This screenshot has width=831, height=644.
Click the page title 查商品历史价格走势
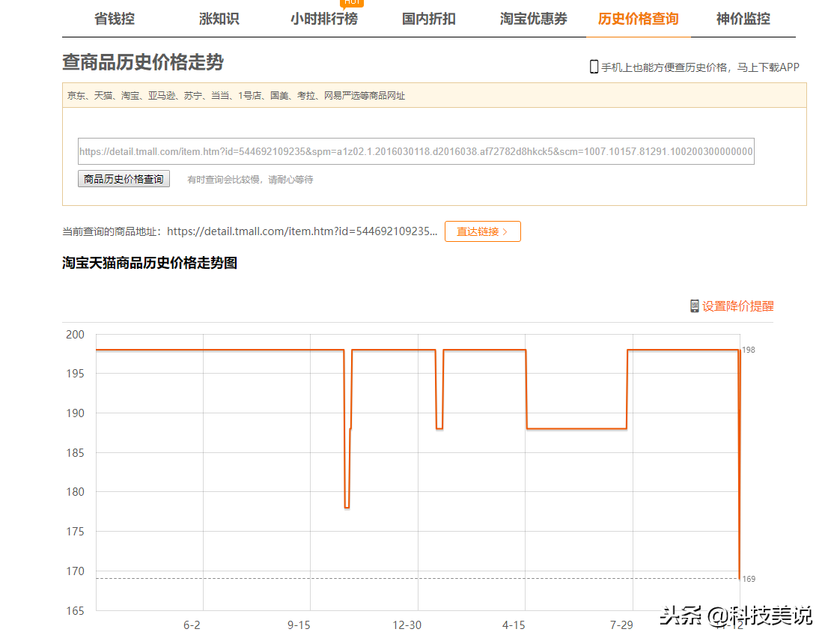143,62
